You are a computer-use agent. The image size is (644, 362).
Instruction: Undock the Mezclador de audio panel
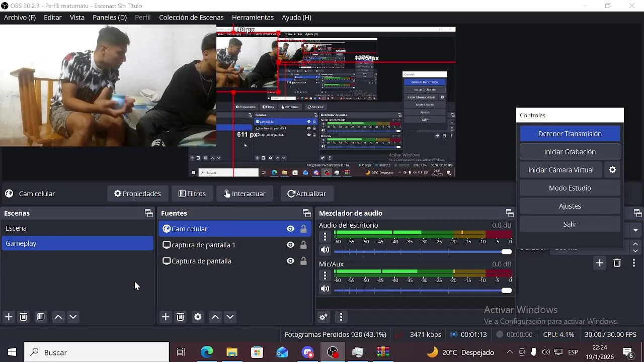510,213
